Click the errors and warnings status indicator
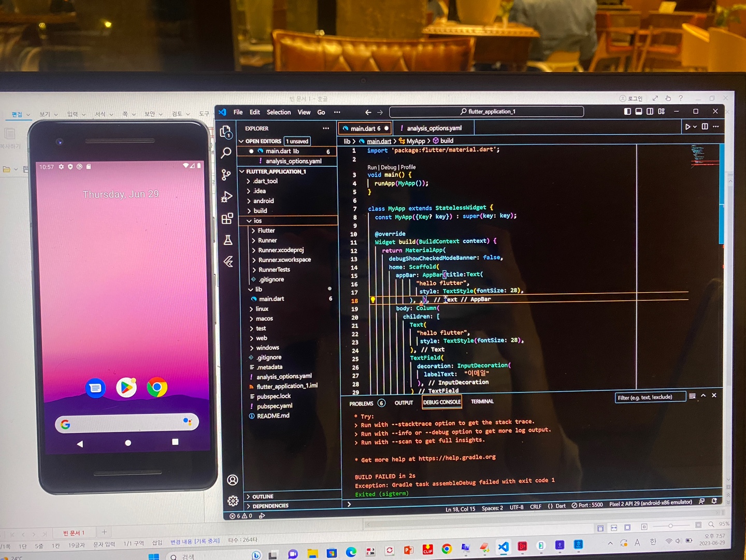The image size is (746, 560). pyautogui.click(x=241, y=516)
